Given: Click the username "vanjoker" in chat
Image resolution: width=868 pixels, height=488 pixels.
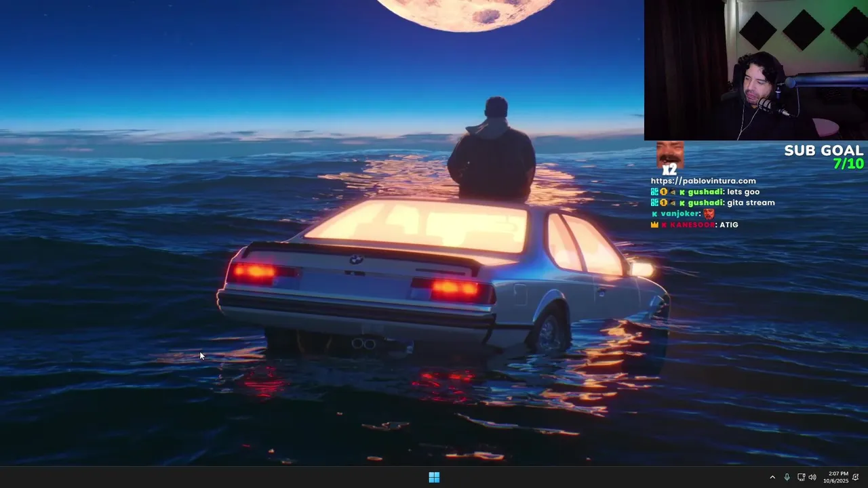Looking at the screenshot, I should (x=680, y=213).
